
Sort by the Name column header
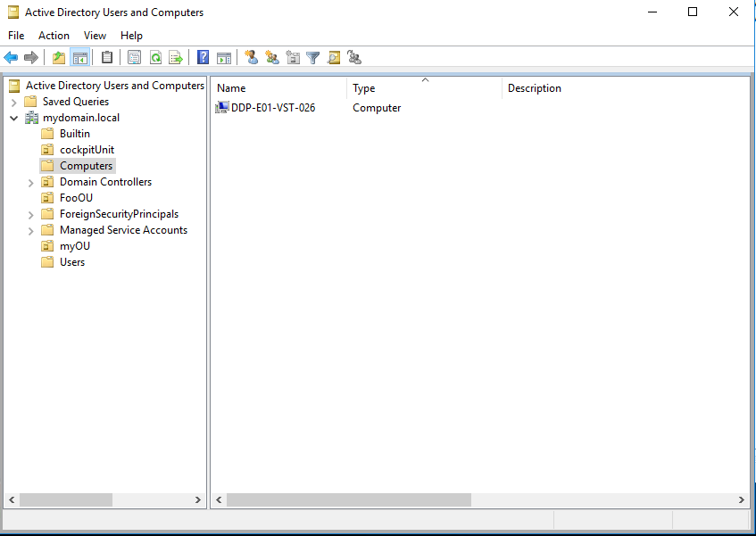(278, 88)
